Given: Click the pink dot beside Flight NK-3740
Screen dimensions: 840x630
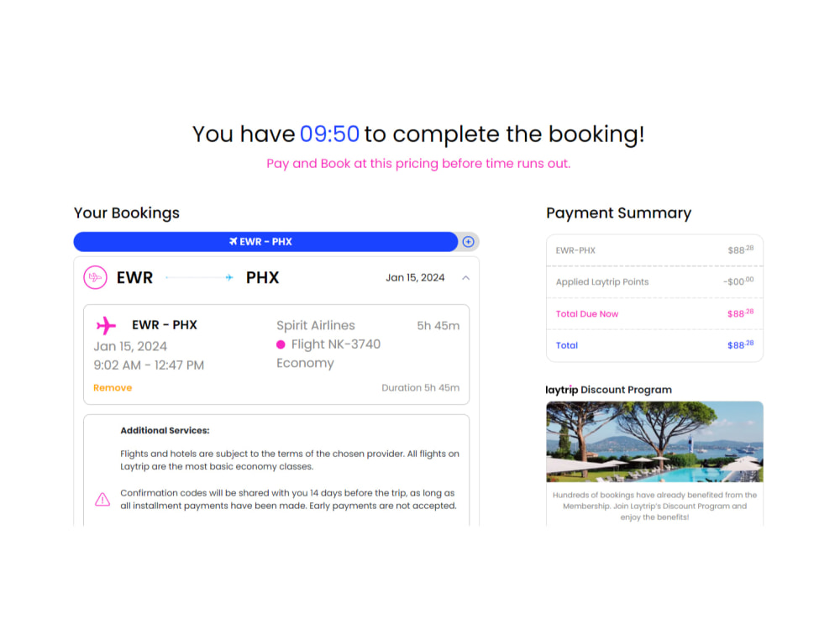Looking at the screenshot, I should pos(281,344).
